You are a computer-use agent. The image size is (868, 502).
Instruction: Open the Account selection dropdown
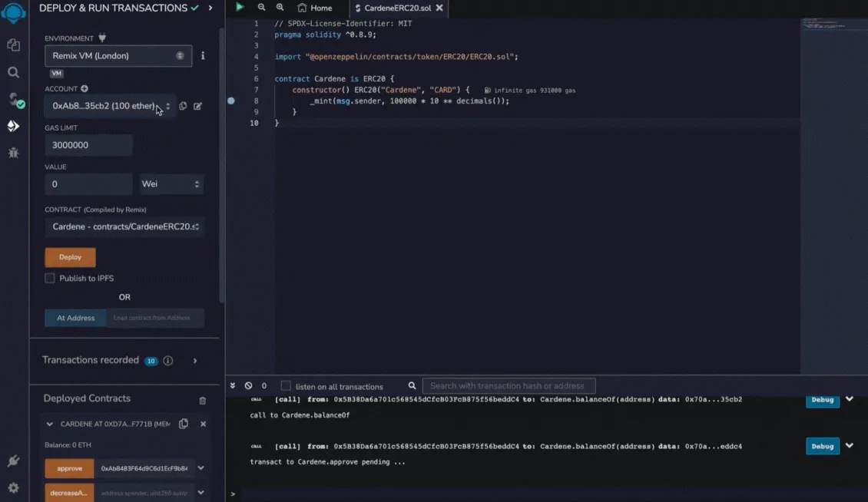110,106
